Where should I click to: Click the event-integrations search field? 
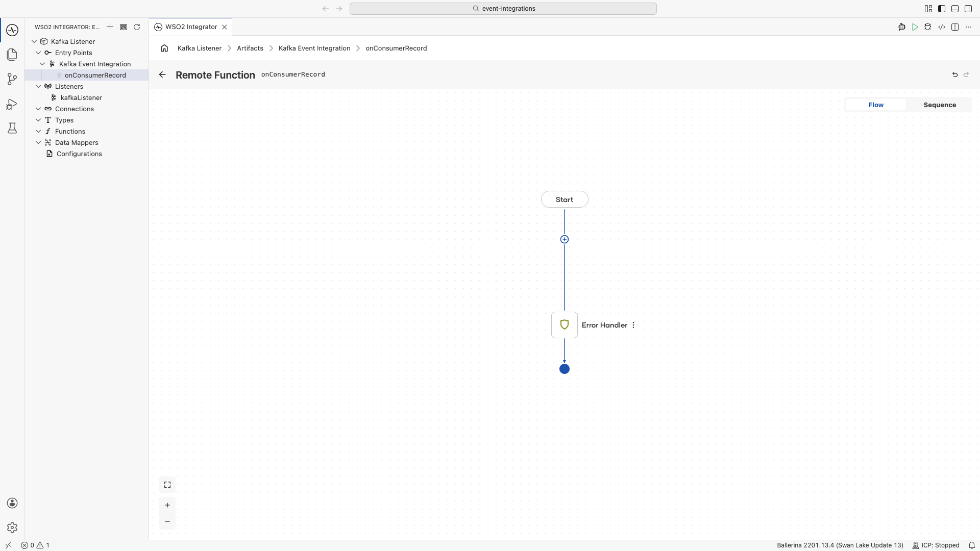503,9
